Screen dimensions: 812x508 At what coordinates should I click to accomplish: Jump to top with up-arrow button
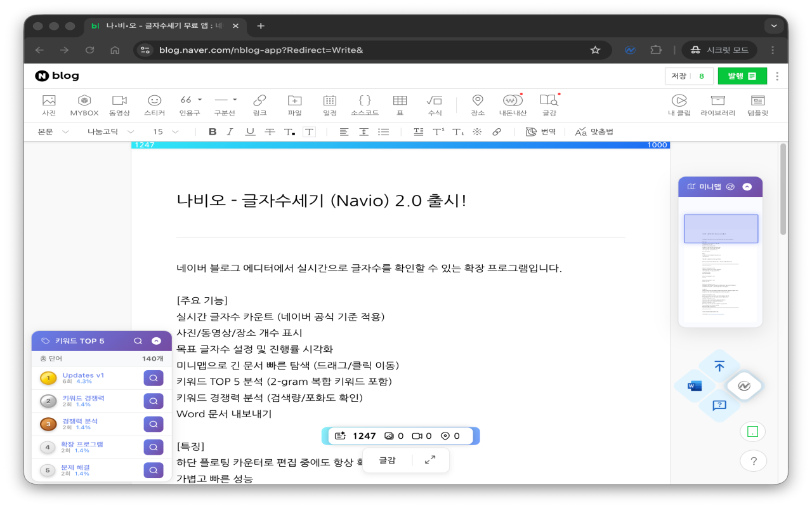pyautogui.click(x=719, y=366)
